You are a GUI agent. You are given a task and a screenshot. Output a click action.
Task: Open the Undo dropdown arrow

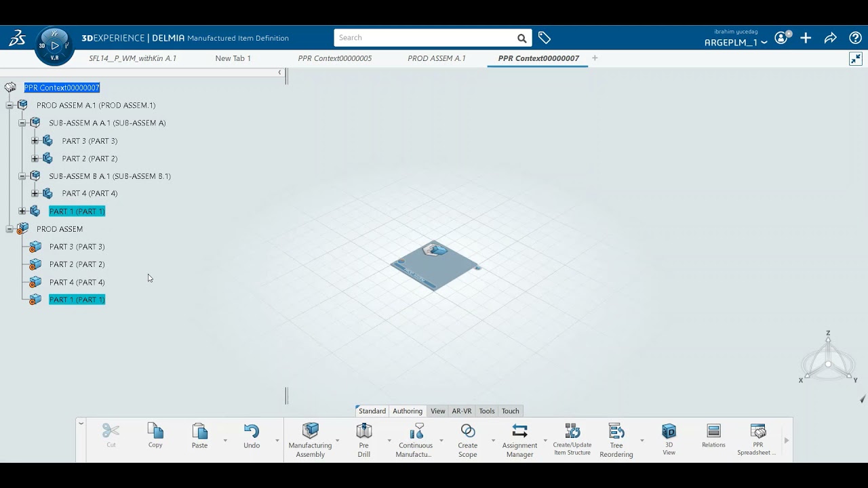pyautogui.click(x=277, y=441)
